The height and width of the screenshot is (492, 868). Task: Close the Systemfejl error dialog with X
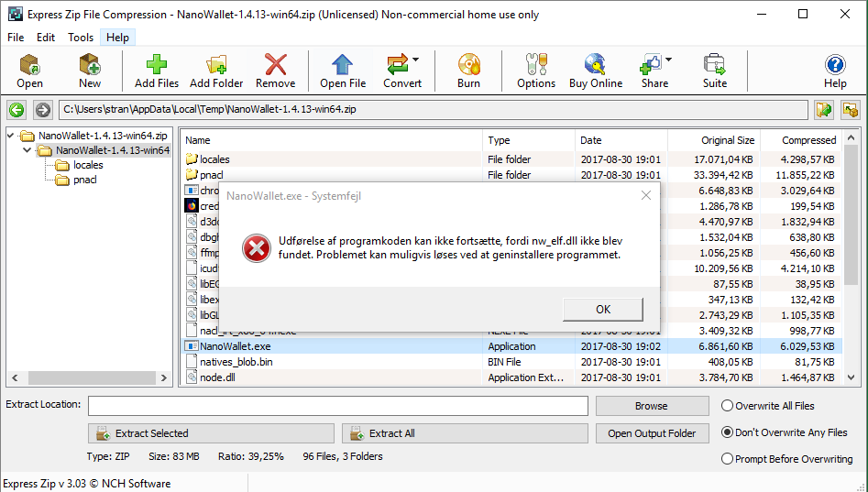tap(646, 195)
